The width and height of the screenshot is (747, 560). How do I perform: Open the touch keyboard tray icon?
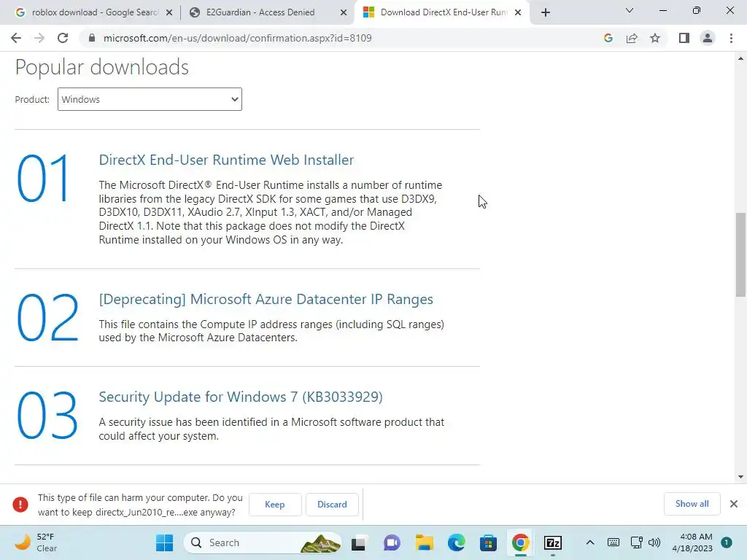click(614, 542)
